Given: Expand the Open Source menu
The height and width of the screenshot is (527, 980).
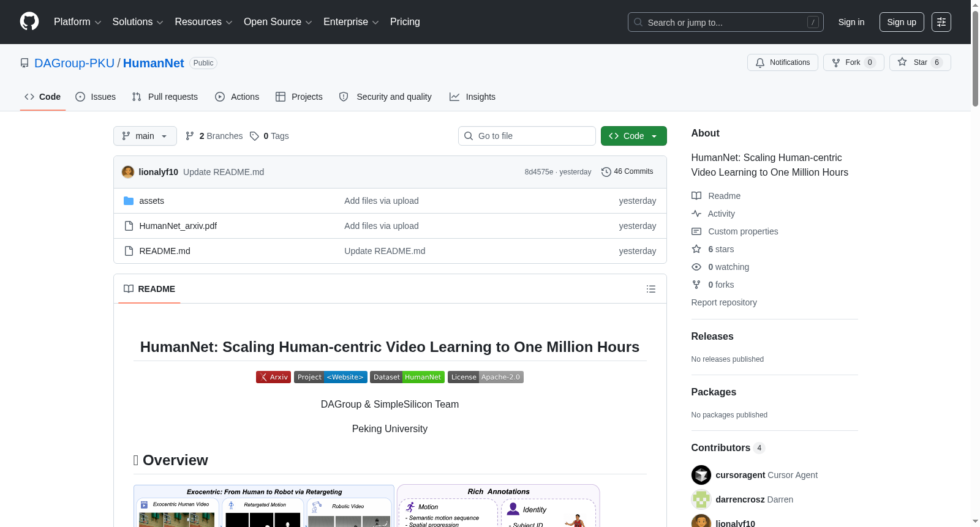Looking at the screenshot, I should point(278,22).
